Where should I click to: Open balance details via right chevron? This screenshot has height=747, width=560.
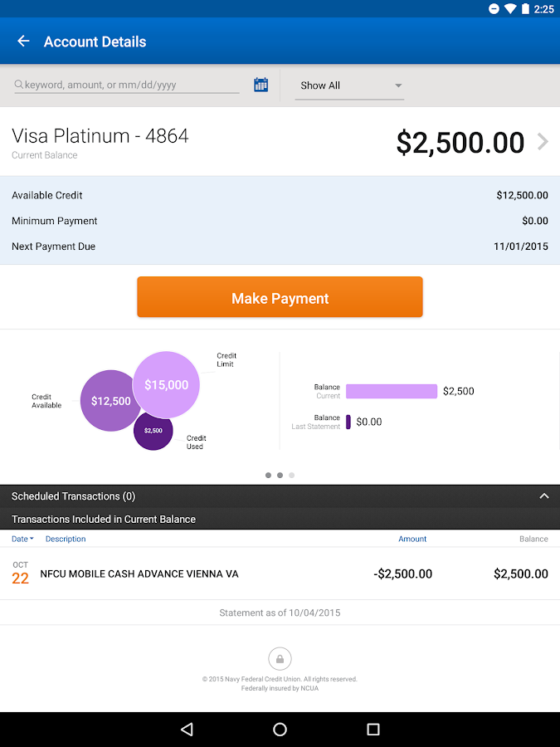543,142
